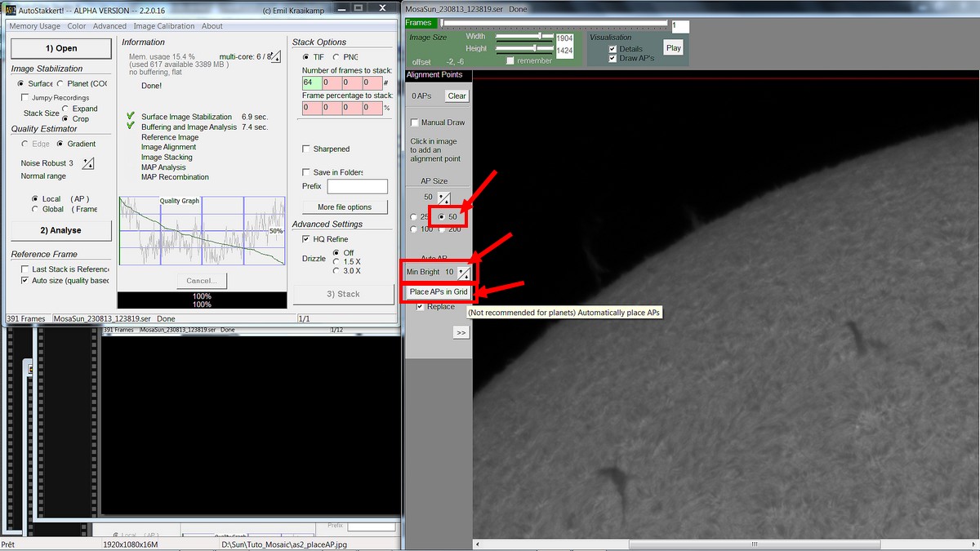Select Drizzle 1.5 X option

(x=347, y=261)
